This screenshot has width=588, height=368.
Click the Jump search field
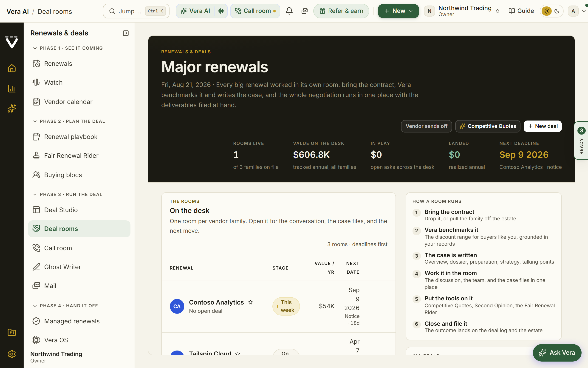coord(136,11)
